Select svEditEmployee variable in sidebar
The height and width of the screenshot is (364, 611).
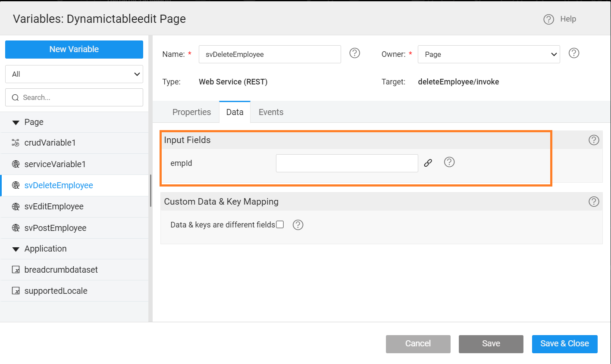coord(54,206)
